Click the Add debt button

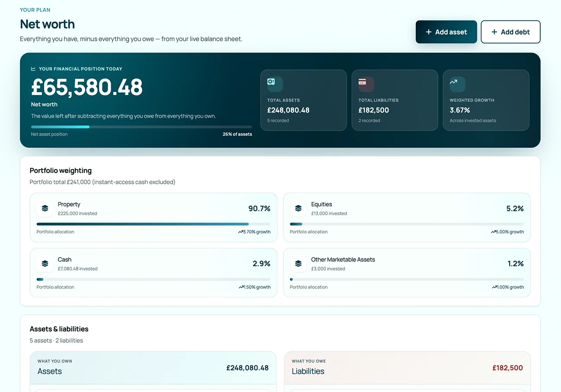point(510,32)
